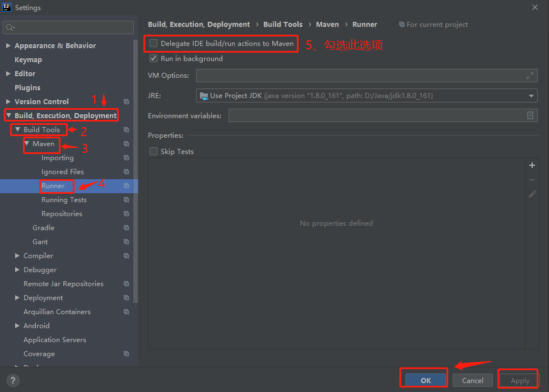549x392 pixels.
Task: Collapse the Build Tools node
Action: pos(17,129)
